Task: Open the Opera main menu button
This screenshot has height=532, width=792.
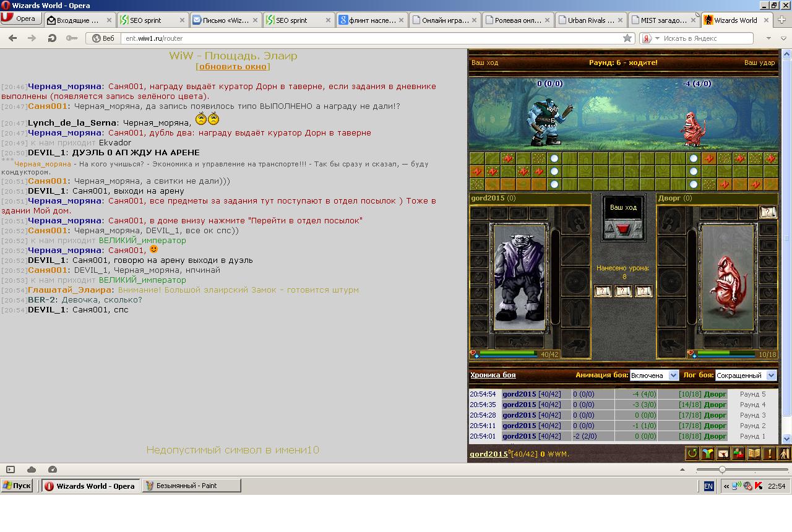Action: coord(21,19)
